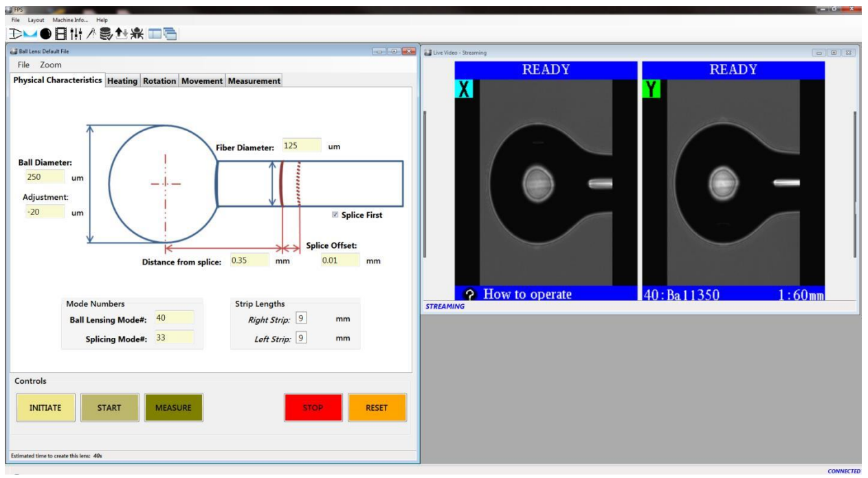Image resolution: width=868 pixels, height=478 pixels.
Task: Click the CONNECTED status indicator
Action: tap(844, 471)
